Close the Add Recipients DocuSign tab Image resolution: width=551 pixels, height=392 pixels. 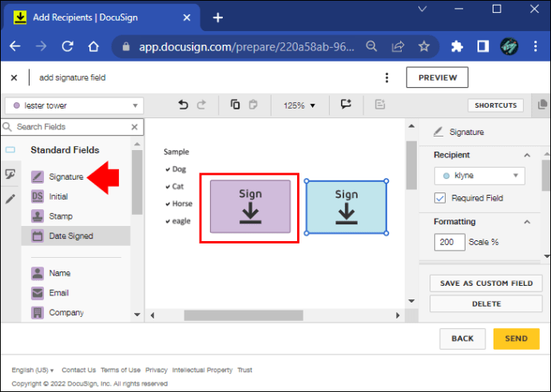coord(187,18)
